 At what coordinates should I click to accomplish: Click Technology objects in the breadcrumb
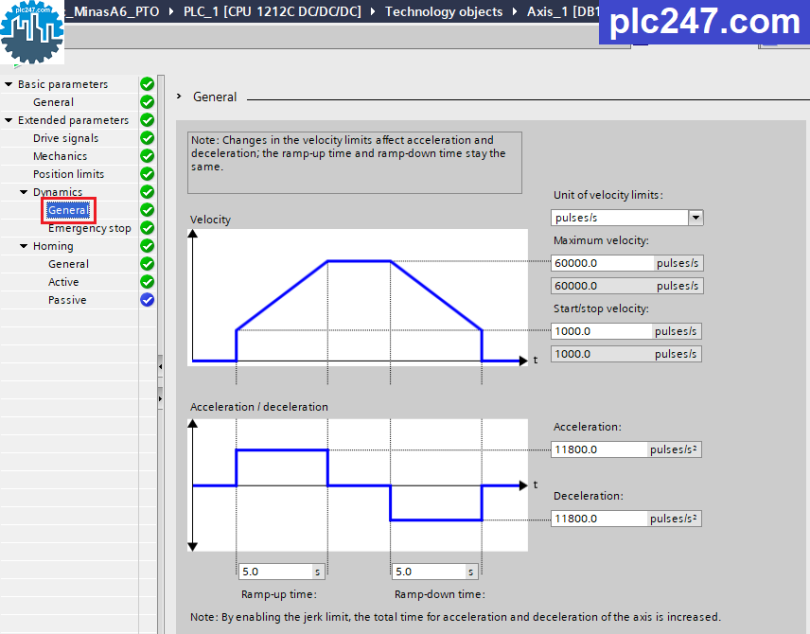444,12
